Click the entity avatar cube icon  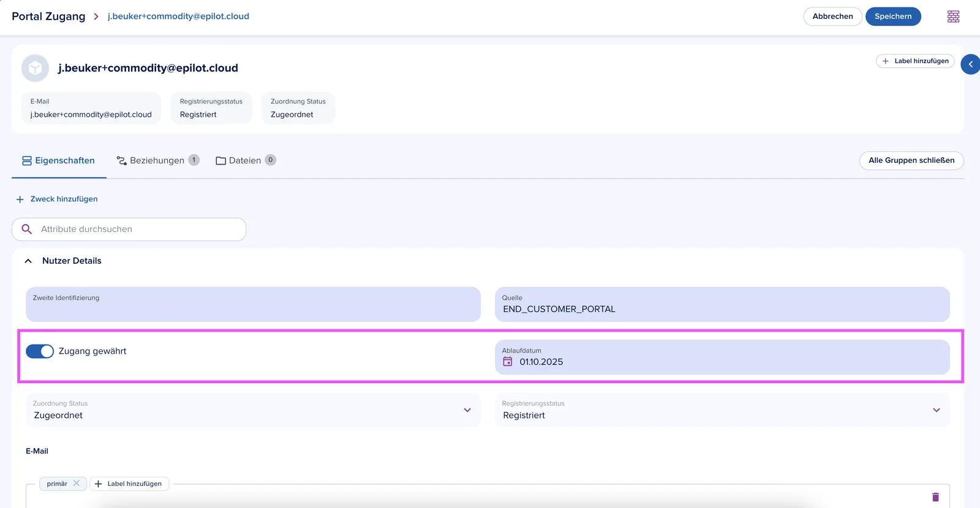click(x=35, y=68)
